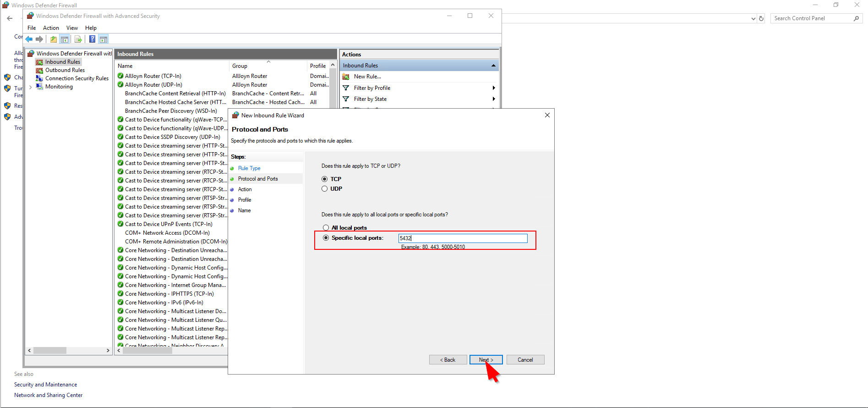Click the Export List toolbar icon

[78, 39]
